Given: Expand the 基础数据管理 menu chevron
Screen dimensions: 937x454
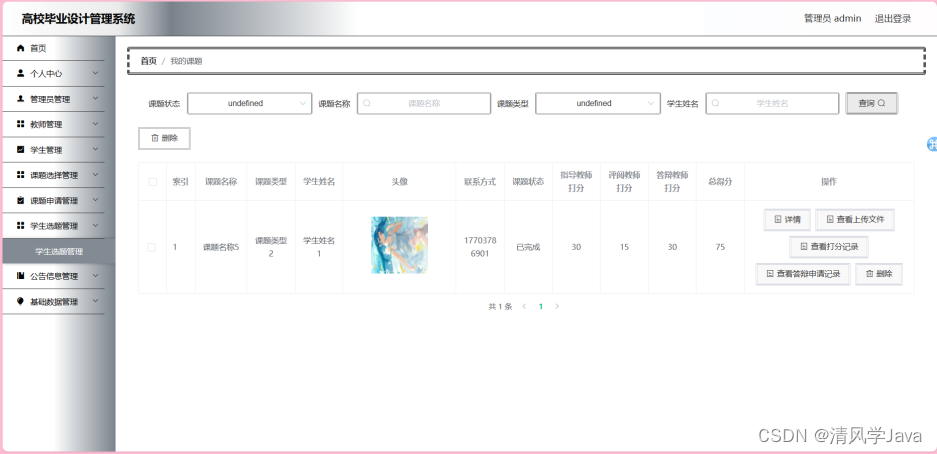Looking at the screenshot, I should [96, 301].
